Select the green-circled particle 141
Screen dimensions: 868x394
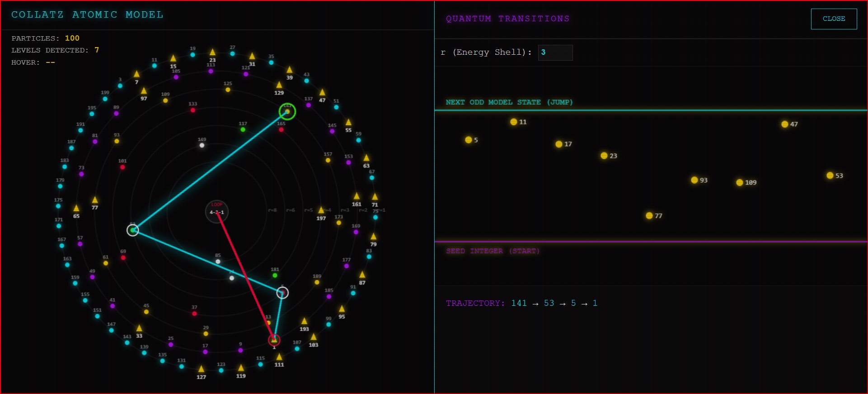pos(287,111)
